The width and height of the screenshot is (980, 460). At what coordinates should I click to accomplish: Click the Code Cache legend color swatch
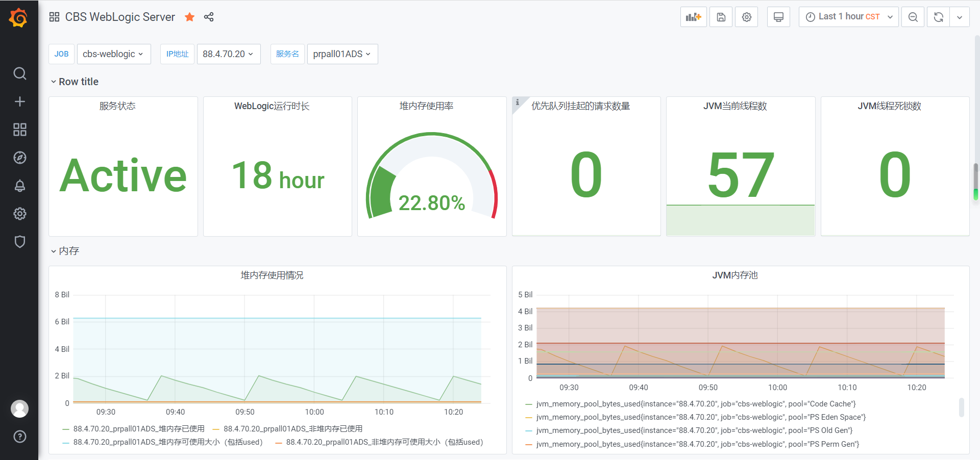(529, 404)
